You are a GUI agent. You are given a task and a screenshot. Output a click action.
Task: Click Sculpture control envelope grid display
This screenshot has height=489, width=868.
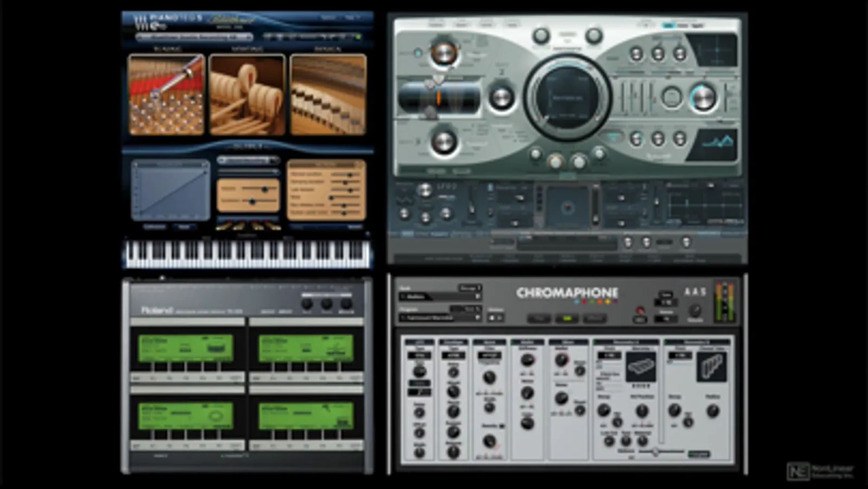[x=705, y=204]
